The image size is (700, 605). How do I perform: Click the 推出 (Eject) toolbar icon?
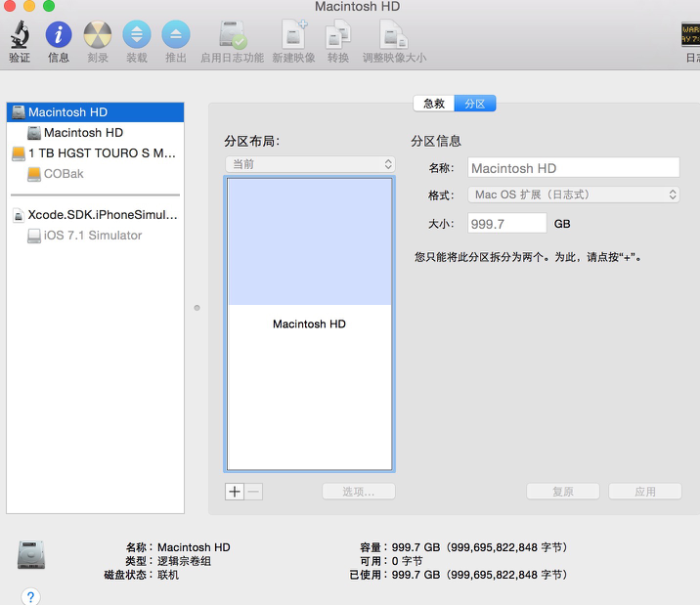pyautogui.click(x=176, y=34)
